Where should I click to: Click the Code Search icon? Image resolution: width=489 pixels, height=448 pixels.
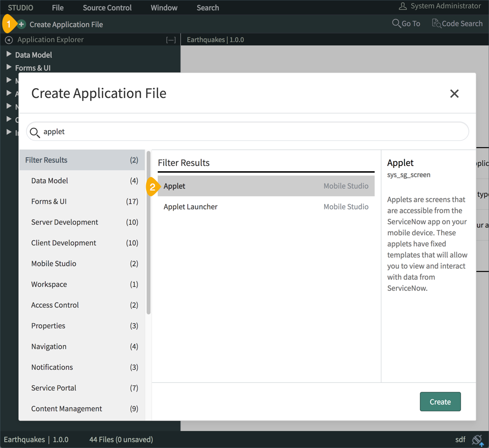pyautogui.click(x=436, y=23)
